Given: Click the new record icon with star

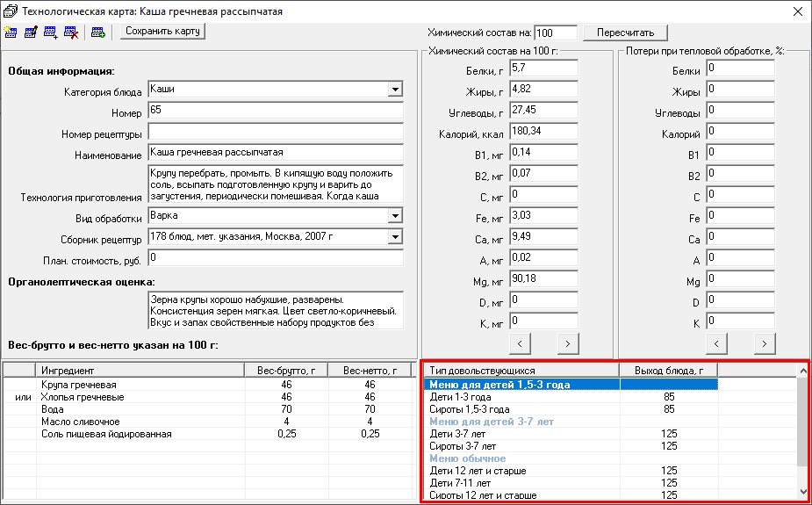Looking at the screenshot, I should point(11,32).
